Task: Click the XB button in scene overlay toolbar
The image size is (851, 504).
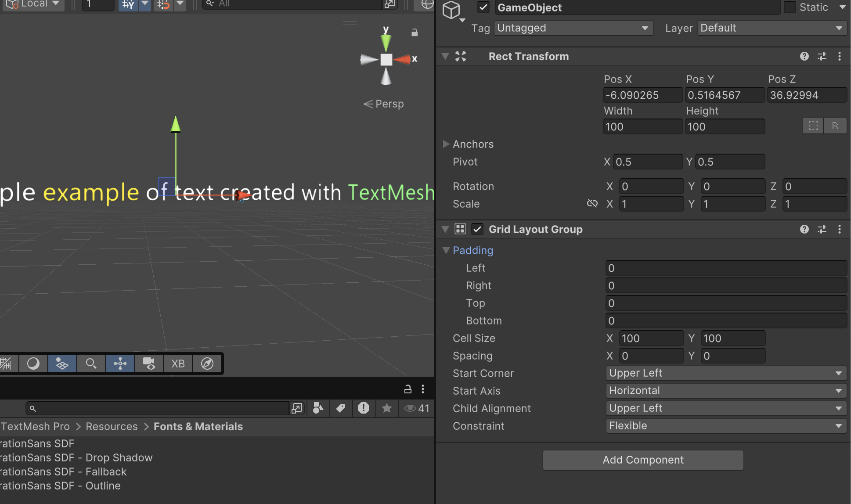Action: pyautogui.click(x=178, y=364)
